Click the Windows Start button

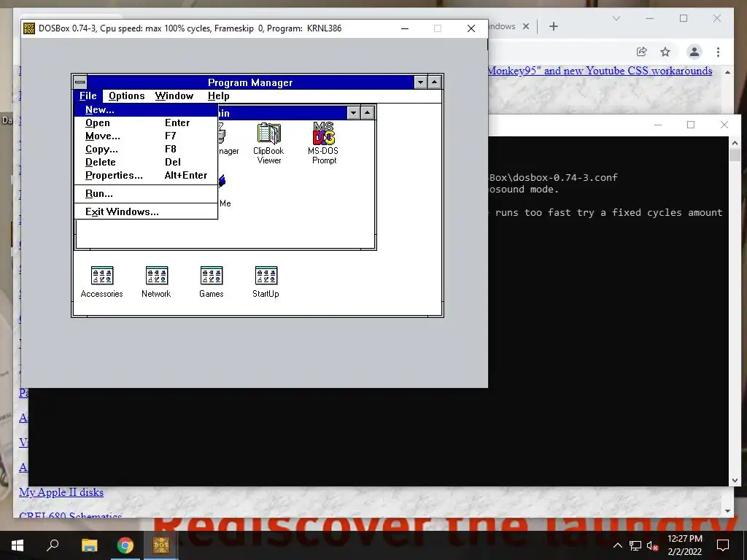point(18,545)
